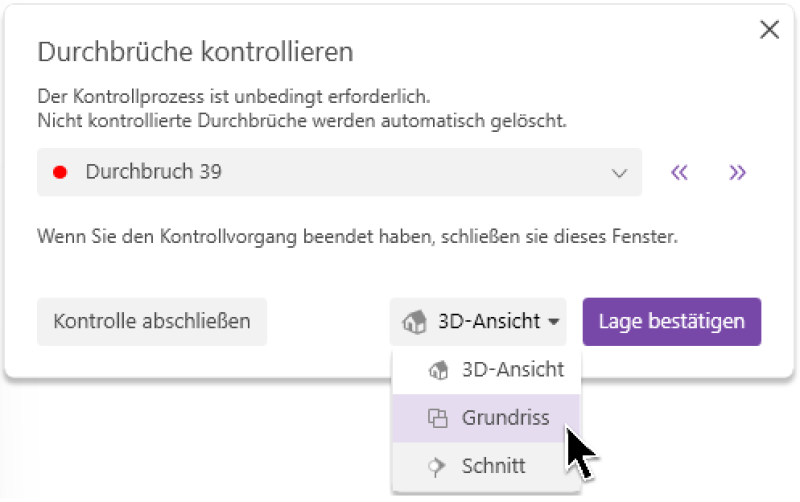Click the 3D cube icon in the dropdown list
This screenshot has width=800, height=502.
438,370
